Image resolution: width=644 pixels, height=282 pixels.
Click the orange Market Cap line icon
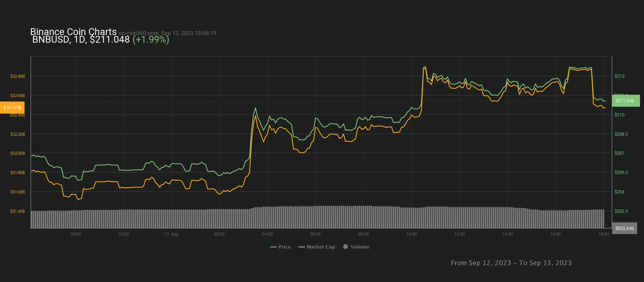(x=301, y=247)
